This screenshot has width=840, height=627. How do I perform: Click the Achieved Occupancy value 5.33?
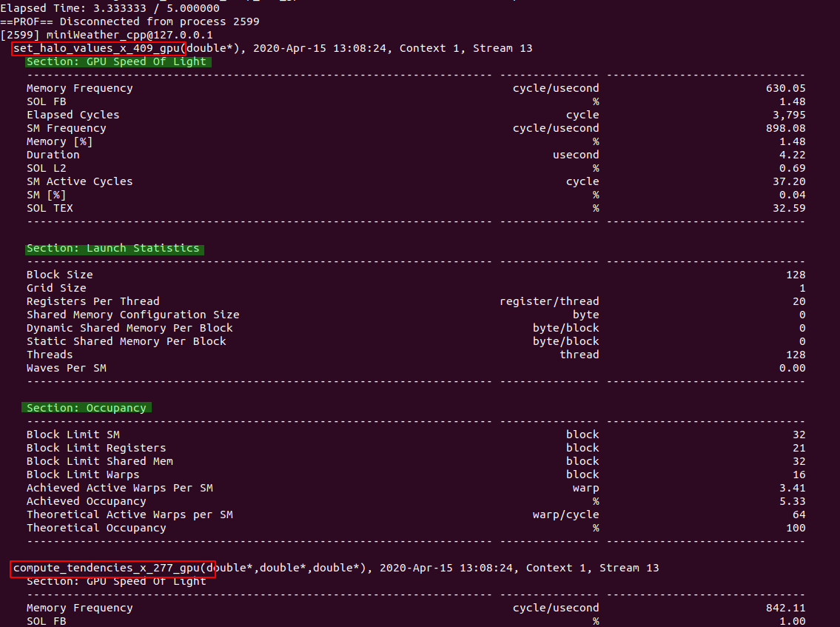coord(793,501)
